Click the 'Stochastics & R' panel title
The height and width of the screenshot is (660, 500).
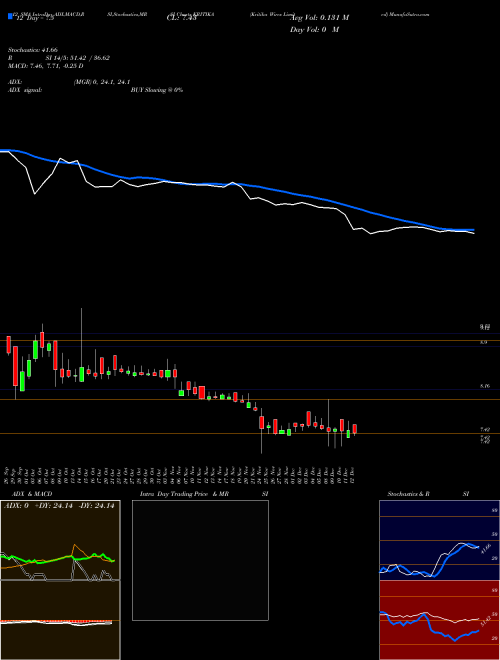[408, 494]
